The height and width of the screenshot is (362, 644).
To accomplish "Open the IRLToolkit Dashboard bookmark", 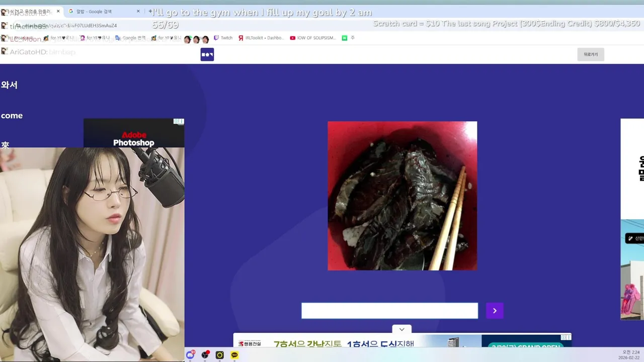I will (x=261, y=38).
